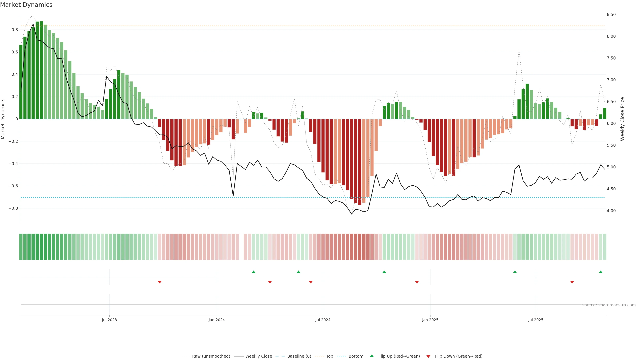The width and height of the screenshot is (644, 362).
Task: Toggle the Top threshold legend entry
Action: click(x=329, y=356)
